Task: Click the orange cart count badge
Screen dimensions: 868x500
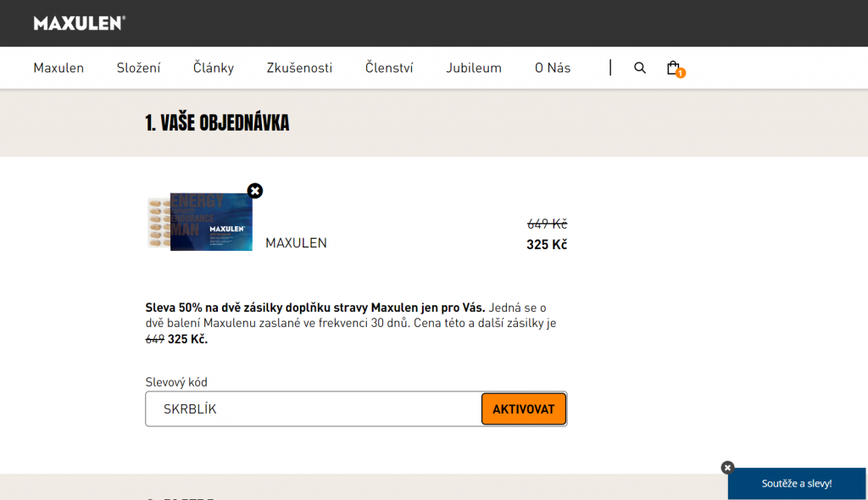Action: [x=681, y=73]
